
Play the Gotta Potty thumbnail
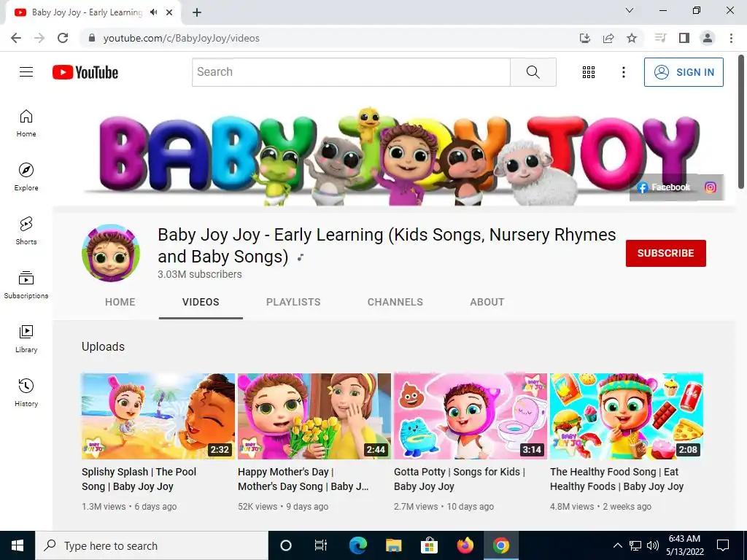(x=471, y=416)
